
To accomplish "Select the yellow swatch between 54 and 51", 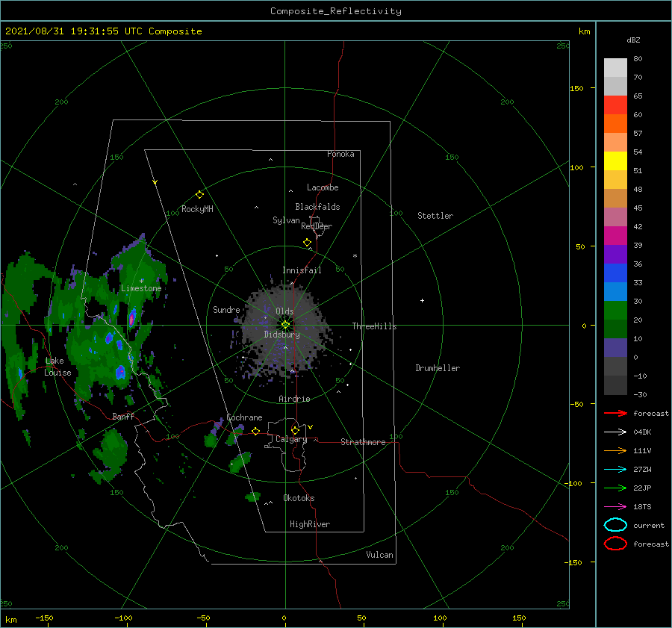I will pos(615,161).
